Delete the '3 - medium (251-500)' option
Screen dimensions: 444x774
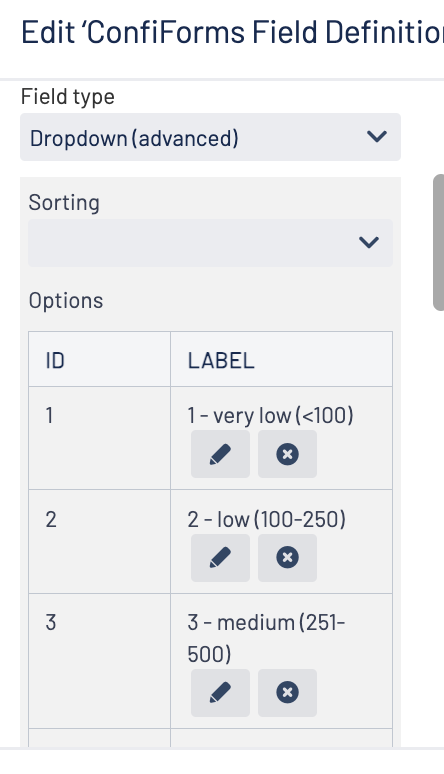click(287, 693)
